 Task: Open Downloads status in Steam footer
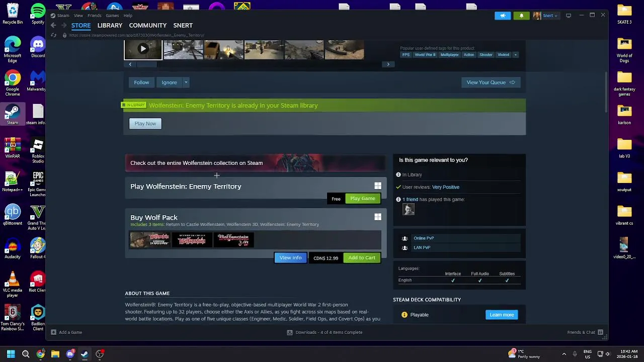[325, 332]
